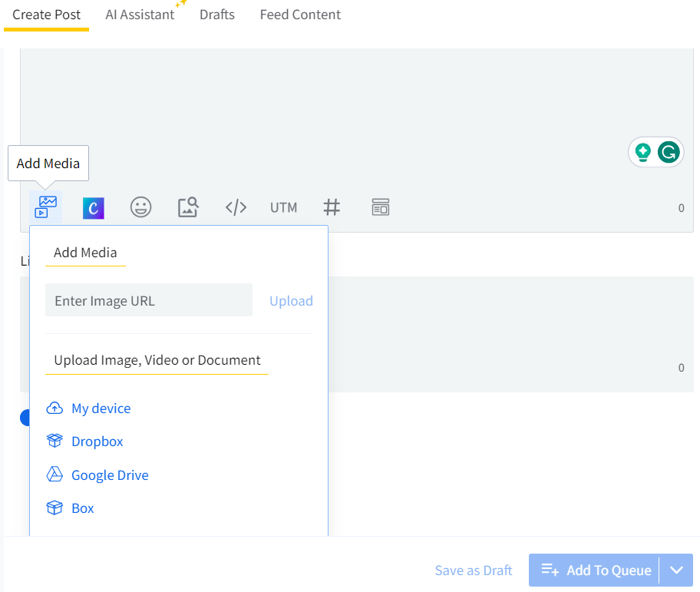
Task: Click the image search icon
Action: point(188,207)
